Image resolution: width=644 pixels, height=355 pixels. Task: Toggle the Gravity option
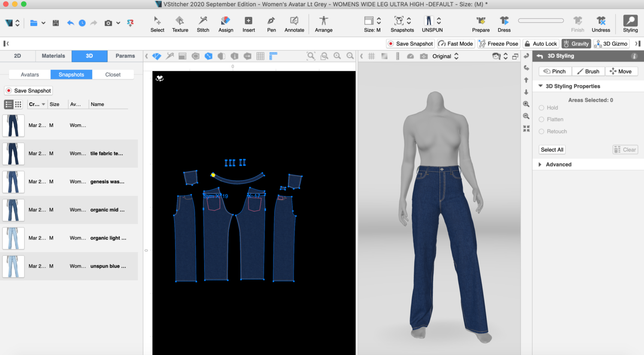click(x=576, y=44)
